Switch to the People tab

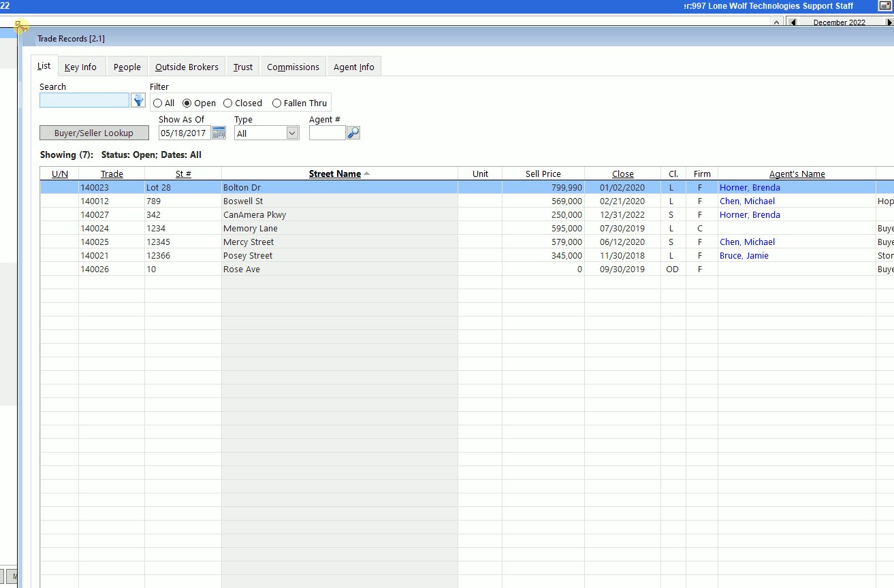[x=127, y=65]
